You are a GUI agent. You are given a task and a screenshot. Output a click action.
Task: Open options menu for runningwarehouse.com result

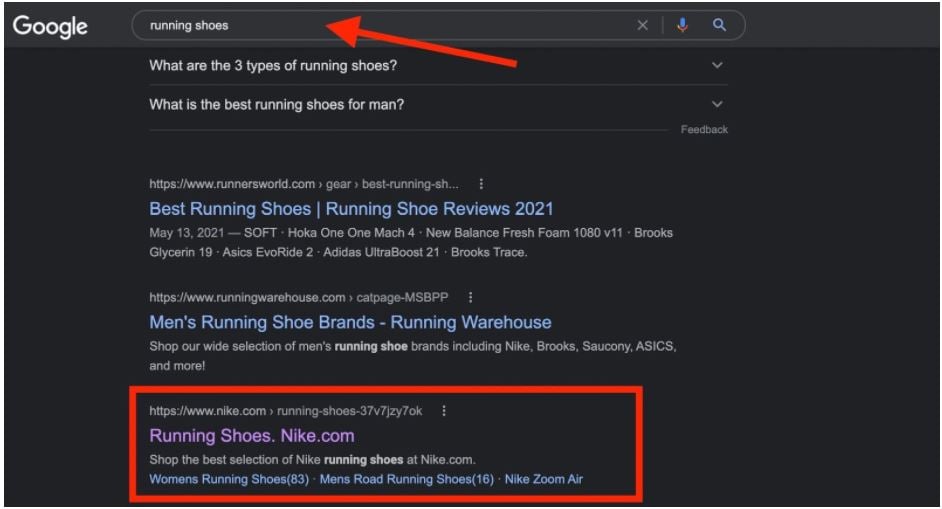(470, 297)
